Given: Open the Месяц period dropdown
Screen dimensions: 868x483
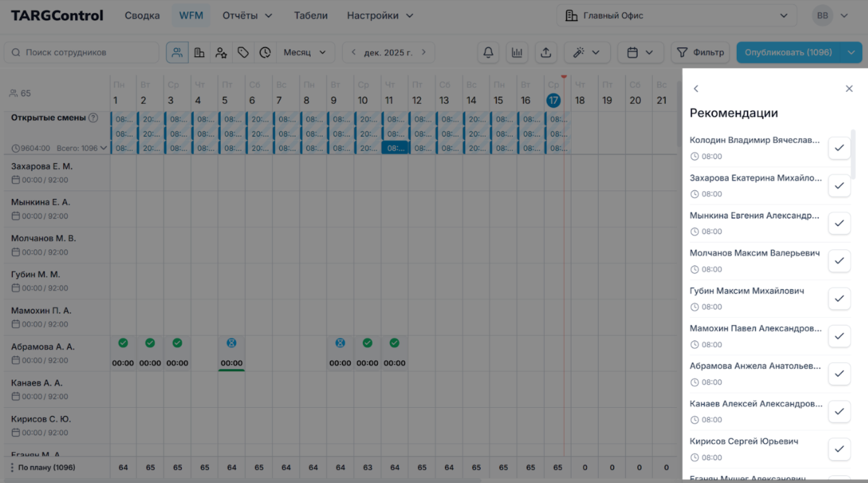Looking at the screenshot, I should coord(305,53).
